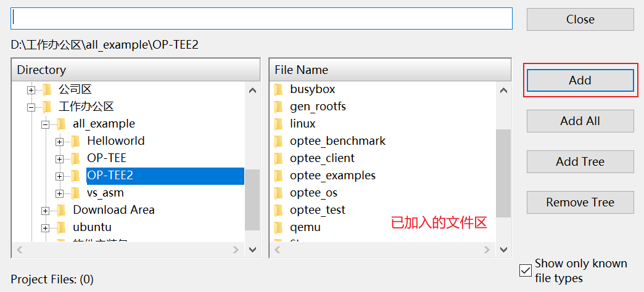Click file list scroll up arrow
Image resolution: width=644 pixels, height=292 pixels.
coord(503,90)
